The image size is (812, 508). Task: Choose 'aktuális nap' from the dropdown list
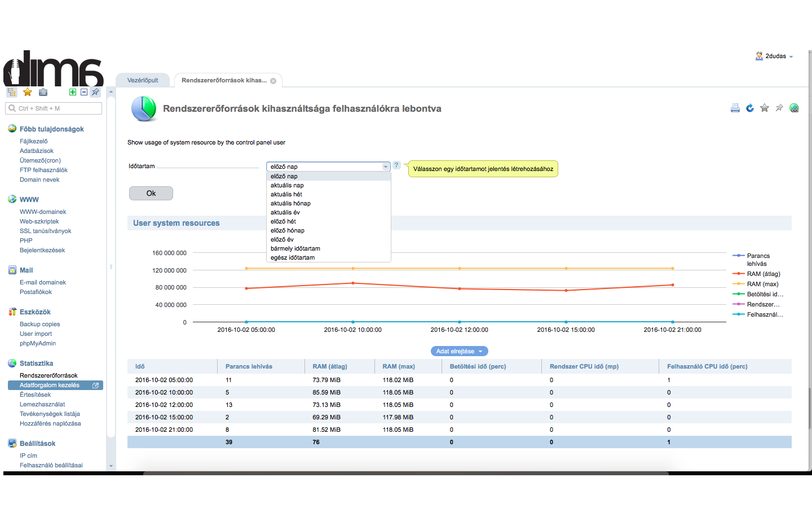coord(328,185)
